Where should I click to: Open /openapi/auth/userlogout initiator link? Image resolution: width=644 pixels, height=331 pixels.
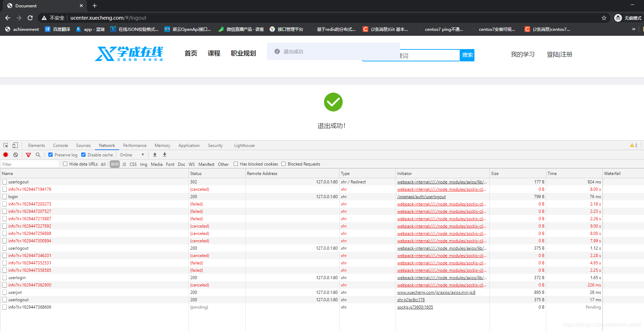(422, 197)
